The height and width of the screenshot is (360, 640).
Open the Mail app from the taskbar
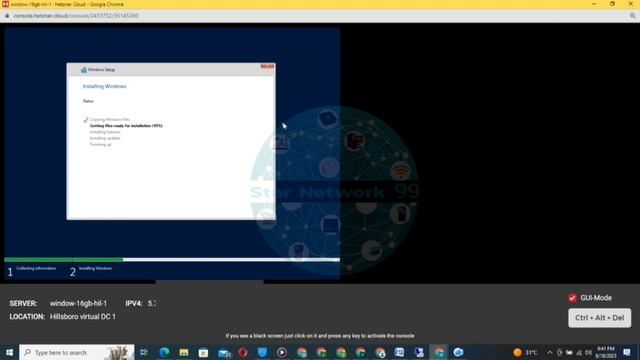point(224,353)
